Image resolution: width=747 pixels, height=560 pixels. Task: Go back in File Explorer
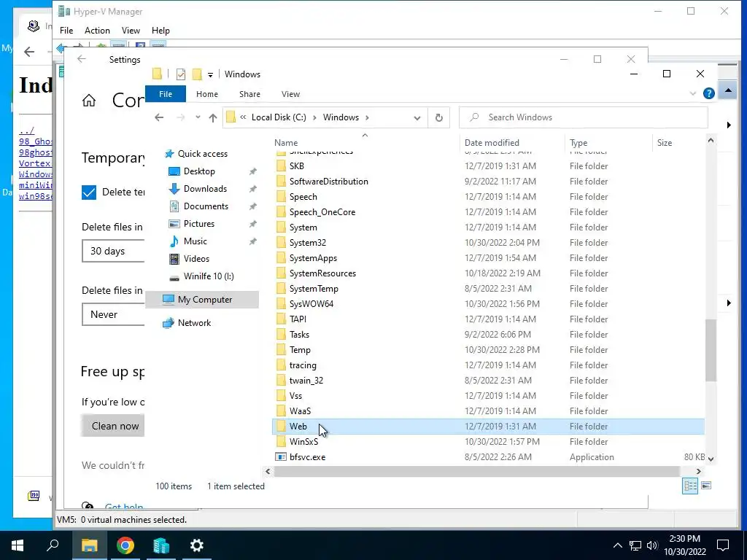coord(159,117)
